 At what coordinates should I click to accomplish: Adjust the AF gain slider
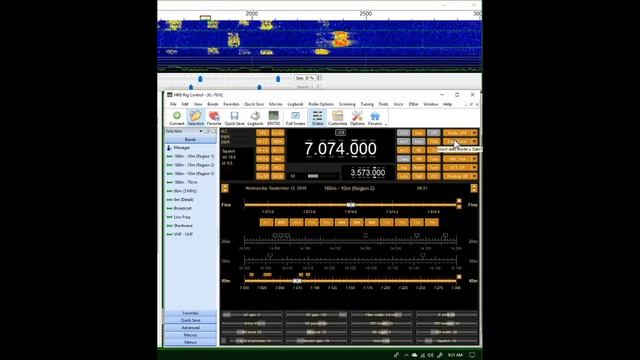pyautogui.click(x=251, y=315)
